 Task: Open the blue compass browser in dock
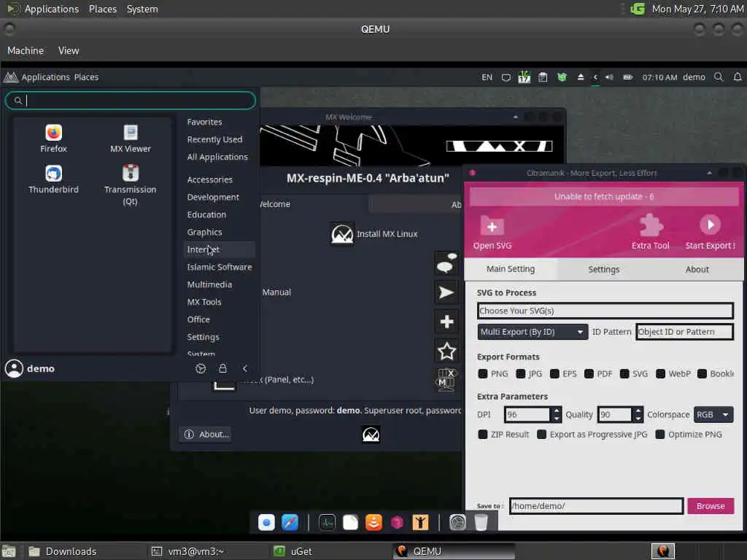pyautogui.click(x=290, y=522)
